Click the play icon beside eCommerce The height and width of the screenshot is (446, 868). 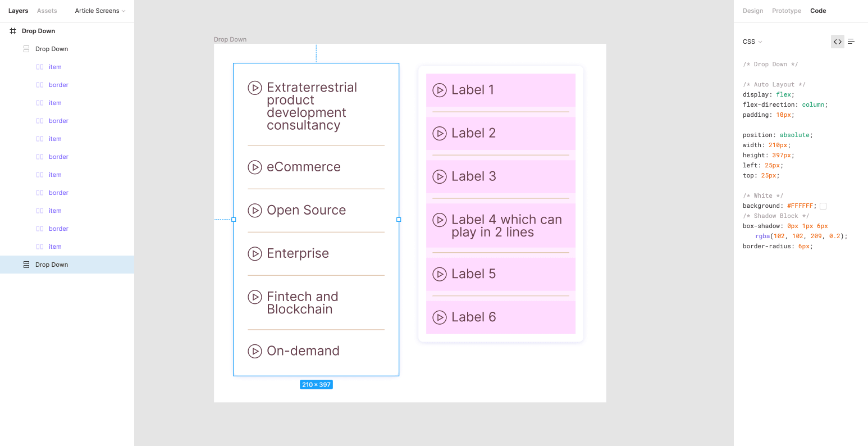(255, 167)
